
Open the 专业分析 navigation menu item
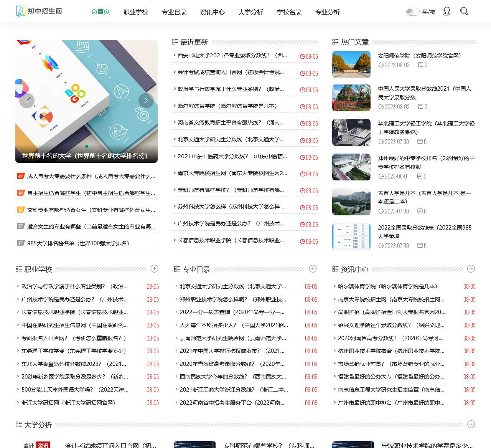[x=328, y=12]
